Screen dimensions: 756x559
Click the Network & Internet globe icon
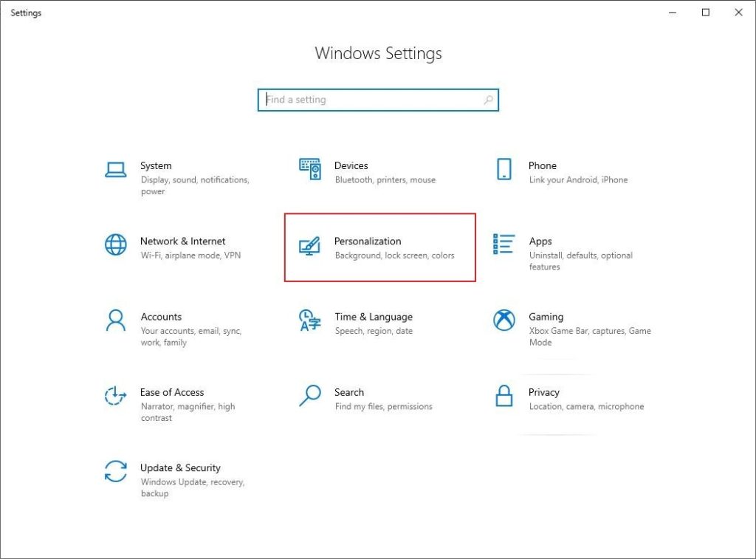click(115, 244)
